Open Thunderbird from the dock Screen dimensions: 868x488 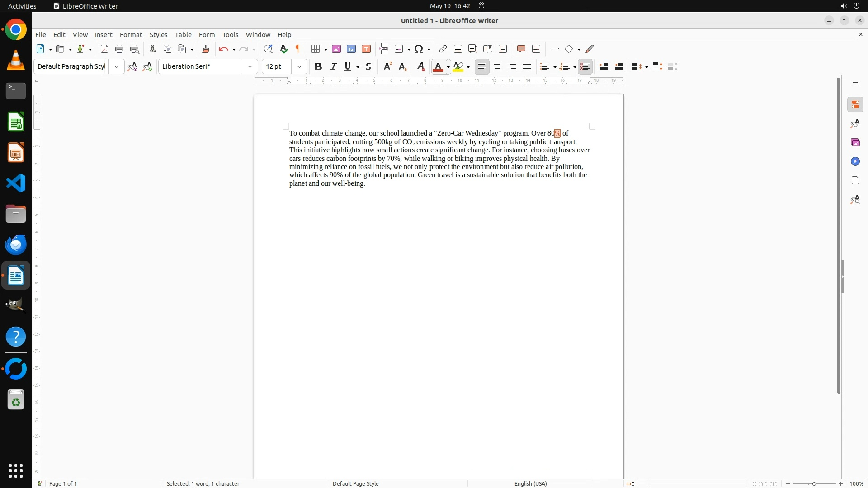pyautogui.click(x=16, y=244)
